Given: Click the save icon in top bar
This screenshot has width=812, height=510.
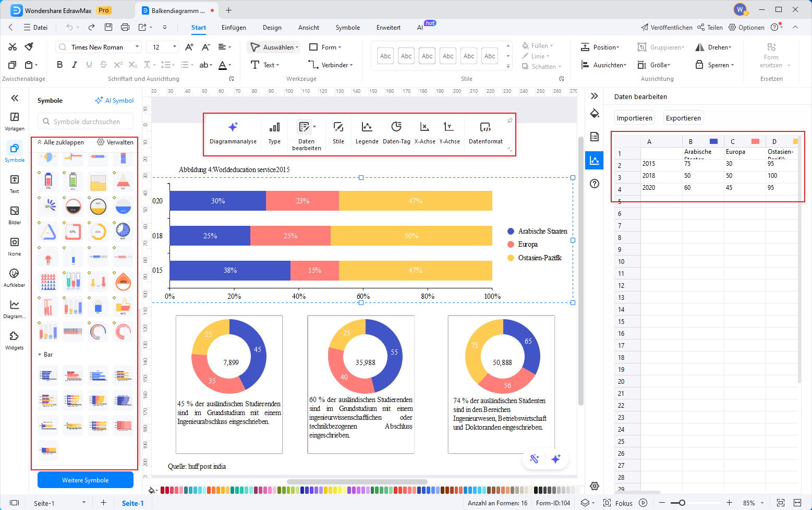Looking at the screenshot, I should 108,27.
